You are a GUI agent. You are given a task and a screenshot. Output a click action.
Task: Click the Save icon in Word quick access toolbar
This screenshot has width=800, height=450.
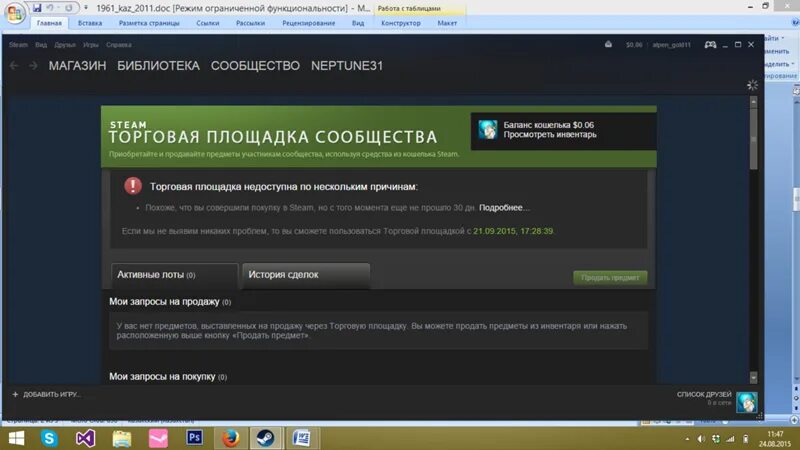37,8
